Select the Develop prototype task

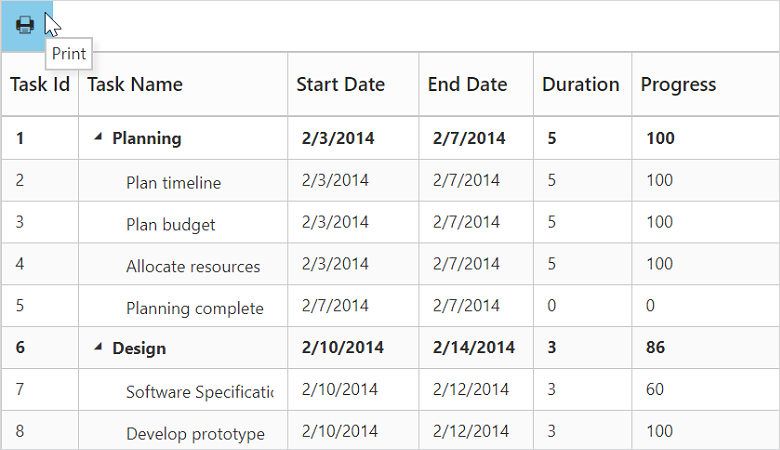(195, 434)
